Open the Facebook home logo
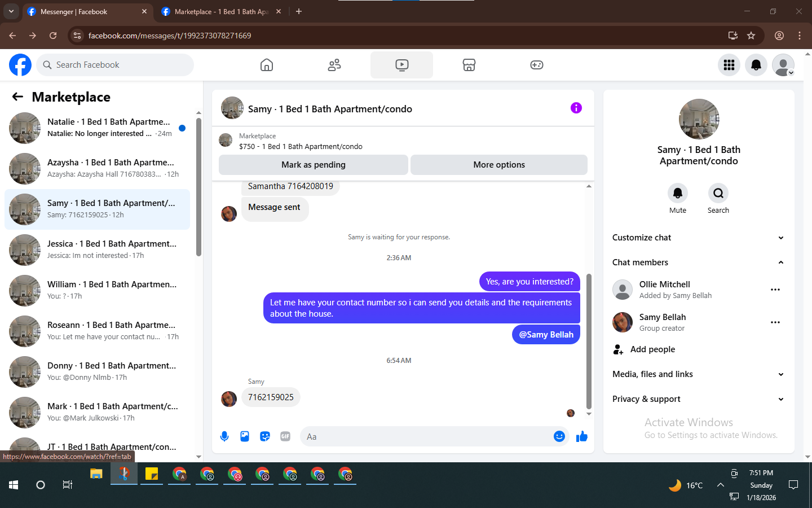This screenshot has height=508, width=812. click(20, 65)
